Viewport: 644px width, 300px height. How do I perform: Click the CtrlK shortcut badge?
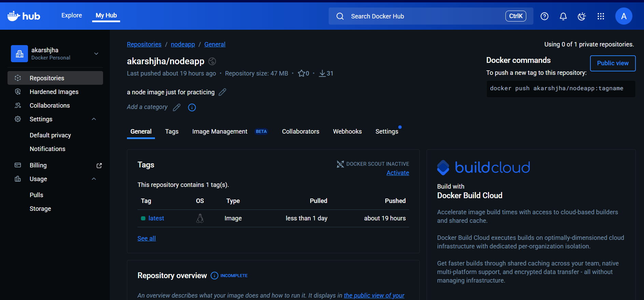tap(516, 16)
